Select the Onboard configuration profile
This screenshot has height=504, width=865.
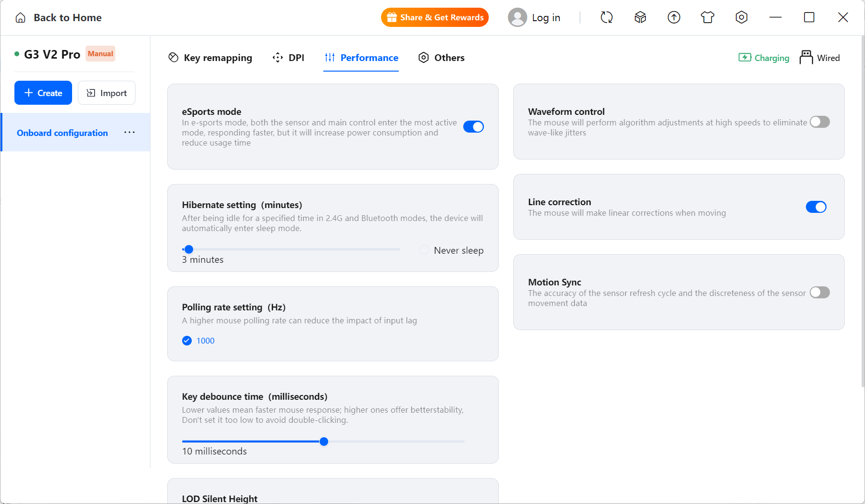tap(76, 133)
